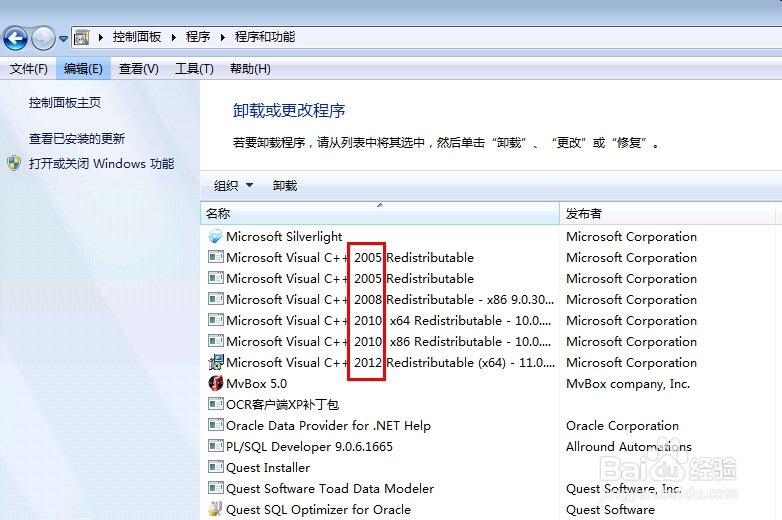Viewport: 782px width, 520px height.
Task: Open the 帮助(H) menu
Action: 250,69
